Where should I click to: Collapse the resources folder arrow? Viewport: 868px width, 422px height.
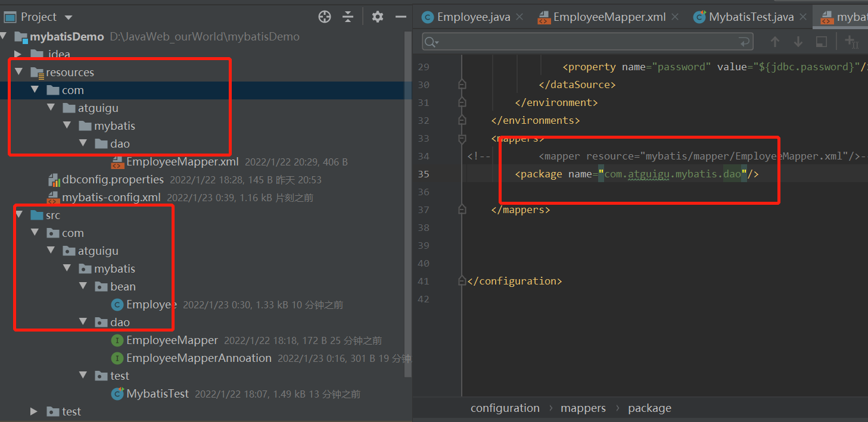(18, 72)
